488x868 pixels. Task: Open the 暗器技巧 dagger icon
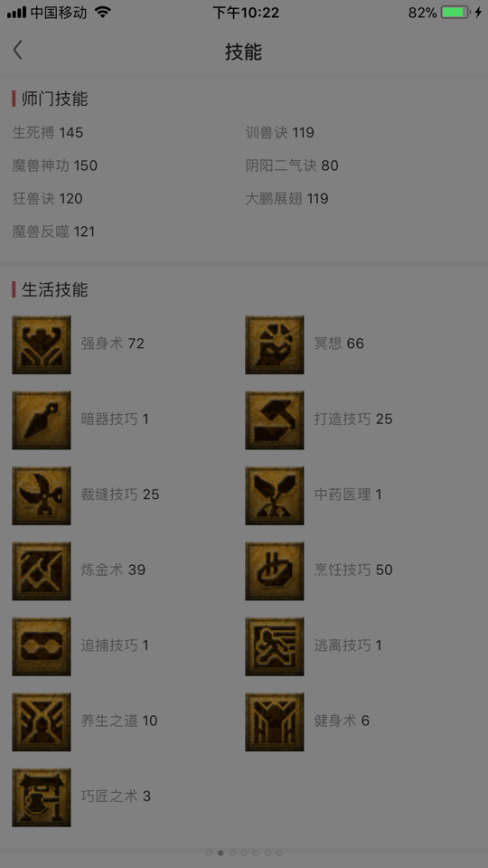click(x=42, y=420)
